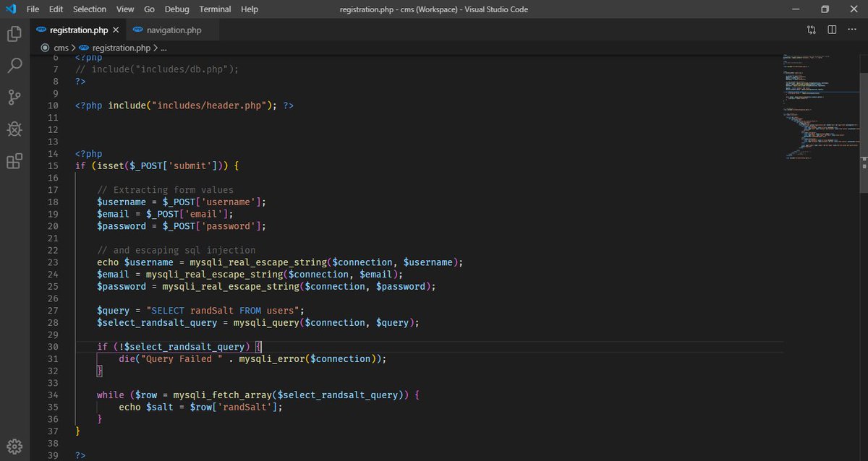This screenshot has width=868, height=461.
Task: Restore down the VS Code window
Action: point(825,9)
